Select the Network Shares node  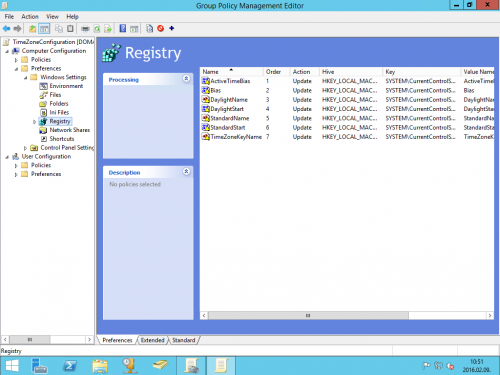coord(69,130)
